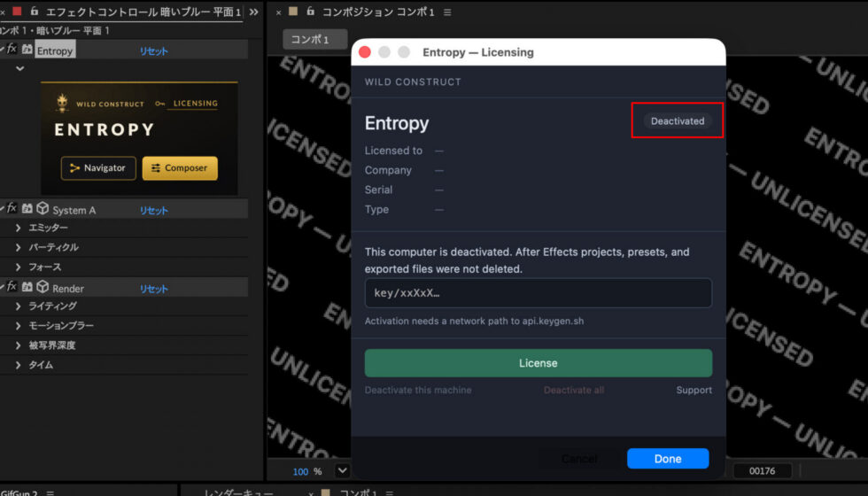The width and height of the screenshot is (868, 496).
Task: Select the コンポジション コンポ 1 panel tab
Action: tap(379, 12)
